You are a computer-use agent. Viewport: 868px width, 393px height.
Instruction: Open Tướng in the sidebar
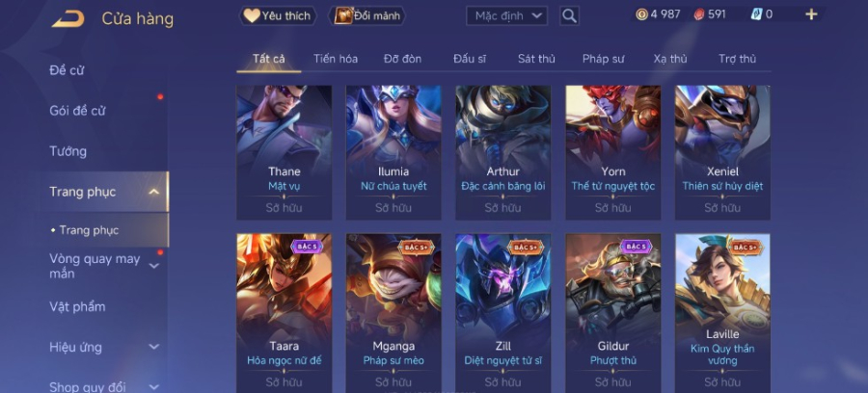[68, 151]
